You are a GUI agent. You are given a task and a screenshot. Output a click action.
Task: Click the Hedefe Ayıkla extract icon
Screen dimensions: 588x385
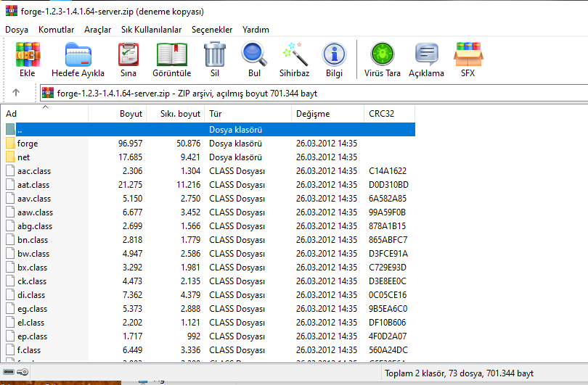(78, 54)
